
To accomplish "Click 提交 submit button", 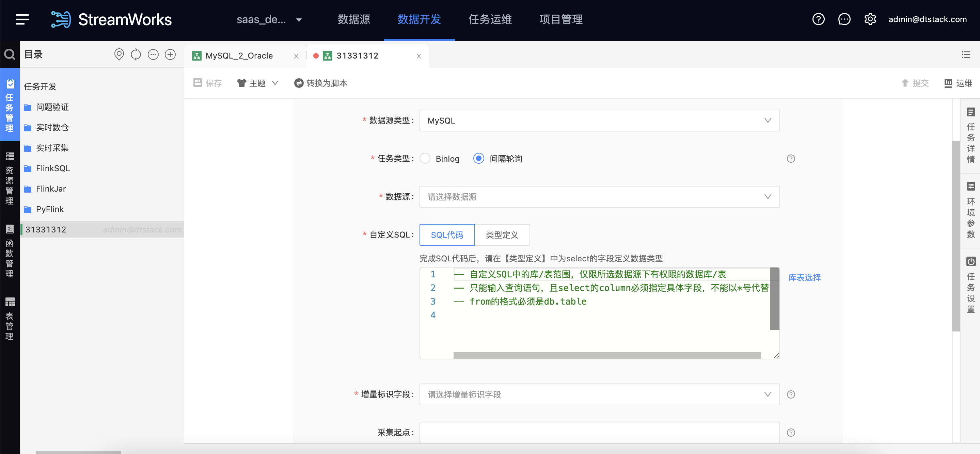I will click(915, 83).
